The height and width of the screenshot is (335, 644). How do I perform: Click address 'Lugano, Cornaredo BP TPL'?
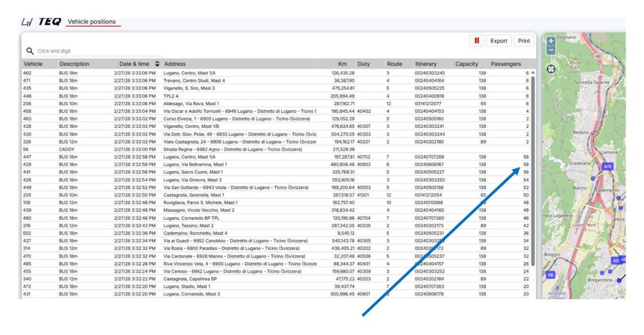pos(191,218)
